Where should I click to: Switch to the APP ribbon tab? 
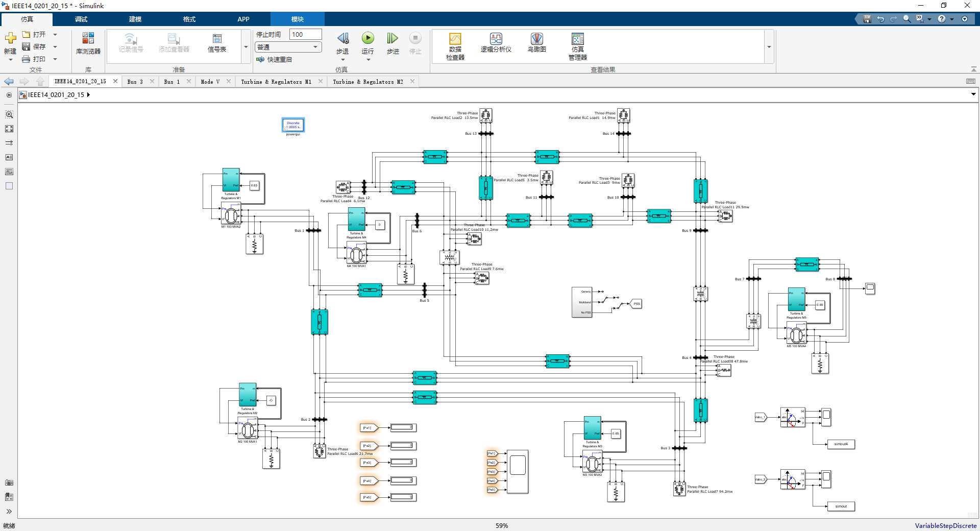(x=243, y=19)
